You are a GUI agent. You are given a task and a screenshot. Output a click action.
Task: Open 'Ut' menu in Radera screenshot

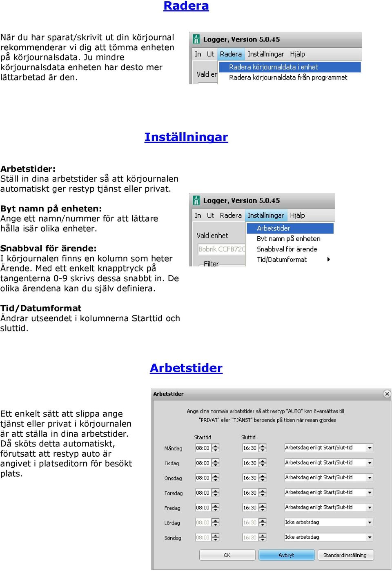pyautogui.click(x=210, y=54)
